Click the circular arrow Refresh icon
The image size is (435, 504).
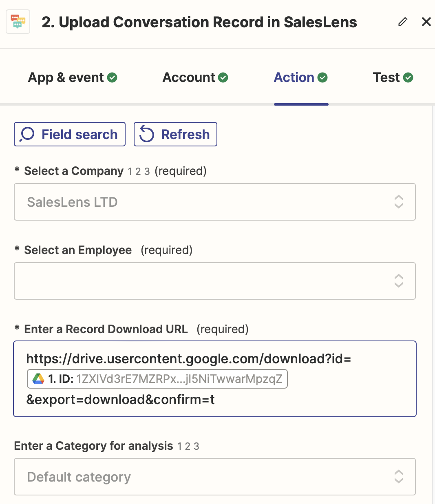pos(147,134)
